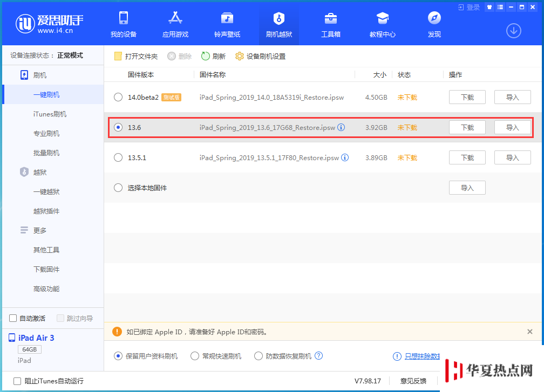Viewport: 544px width, 392px height.
Task: Click 下载 button for 13.6 firmware
Action: tap(467, 128)
